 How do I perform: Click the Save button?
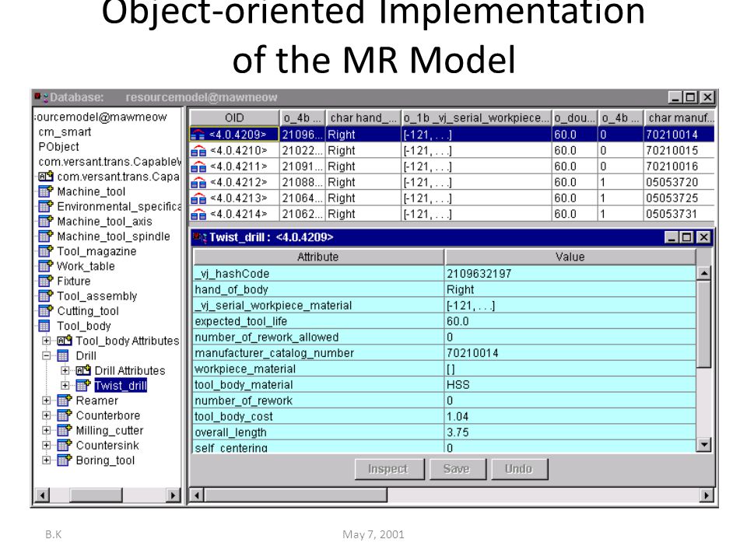[x=457, y=469]
